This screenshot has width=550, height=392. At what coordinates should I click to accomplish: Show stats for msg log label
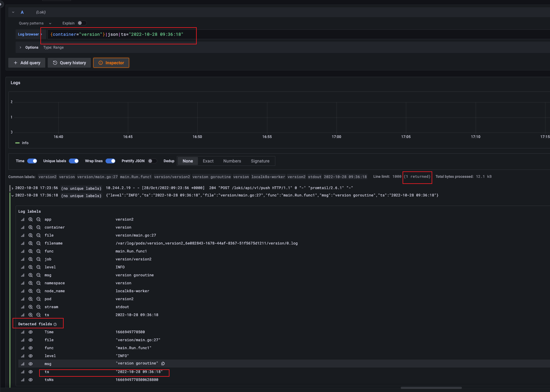pos(23,275)
